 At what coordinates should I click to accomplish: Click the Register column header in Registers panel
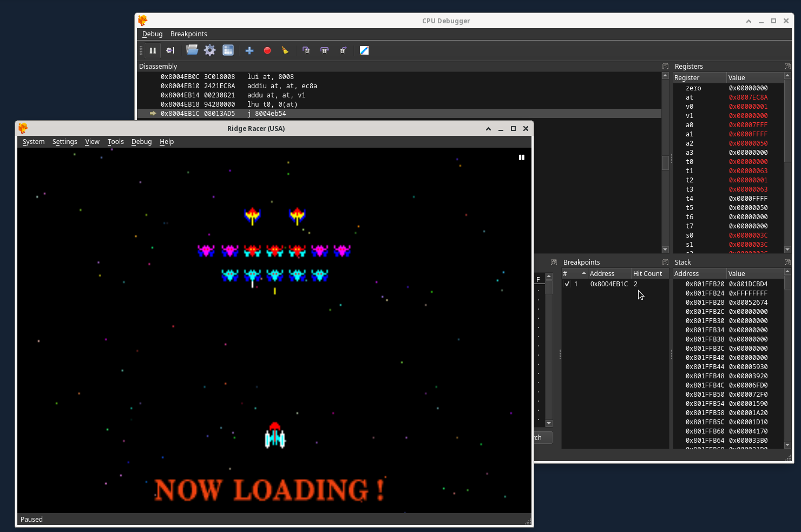click(x=699, y=77)
